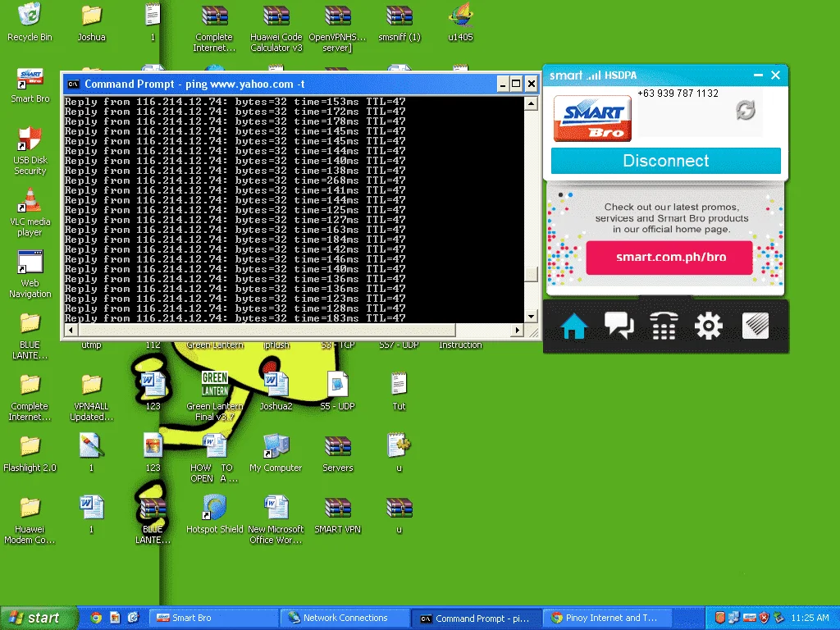Open the Windows start button
This screenshot has width=840, height=630.
pos(38,618)
